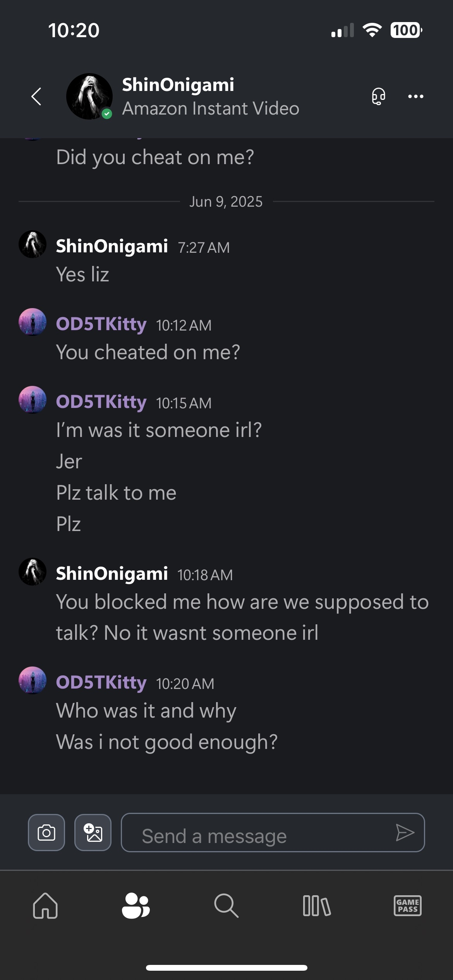Tap the ShinOnigami name in the header

(x=178, y=85)
